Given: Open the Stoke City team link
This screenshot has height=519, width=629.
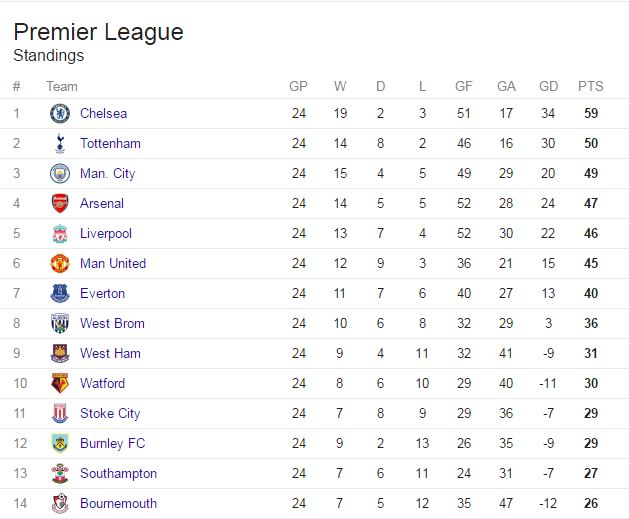Looking at the screenshot, I should 110,413.
